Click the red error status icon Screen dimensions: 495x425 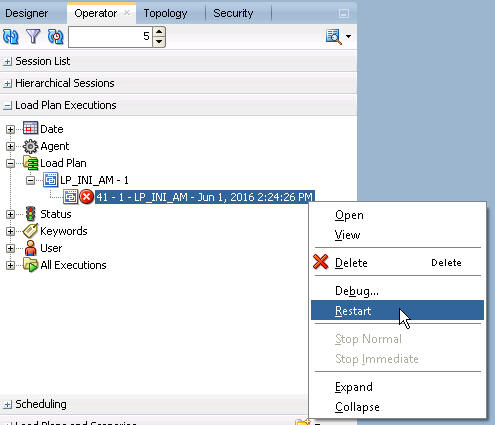[87, 197]
